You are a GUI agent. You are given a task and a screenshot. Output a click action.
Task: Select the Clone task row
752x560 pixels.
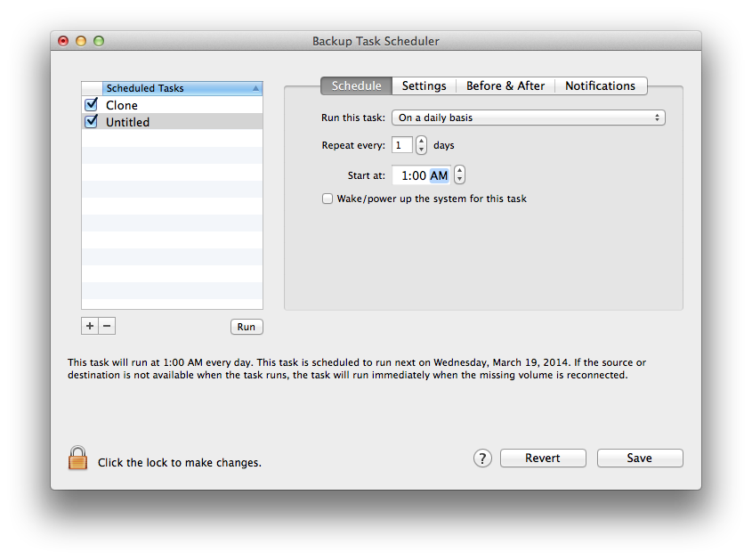[x=172, y=104]
